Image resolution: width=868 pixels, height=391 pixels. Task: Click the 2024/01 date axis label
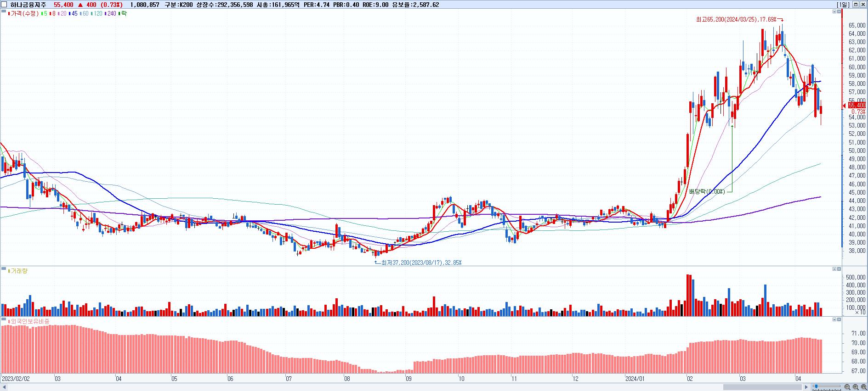[x=635, y=379]
